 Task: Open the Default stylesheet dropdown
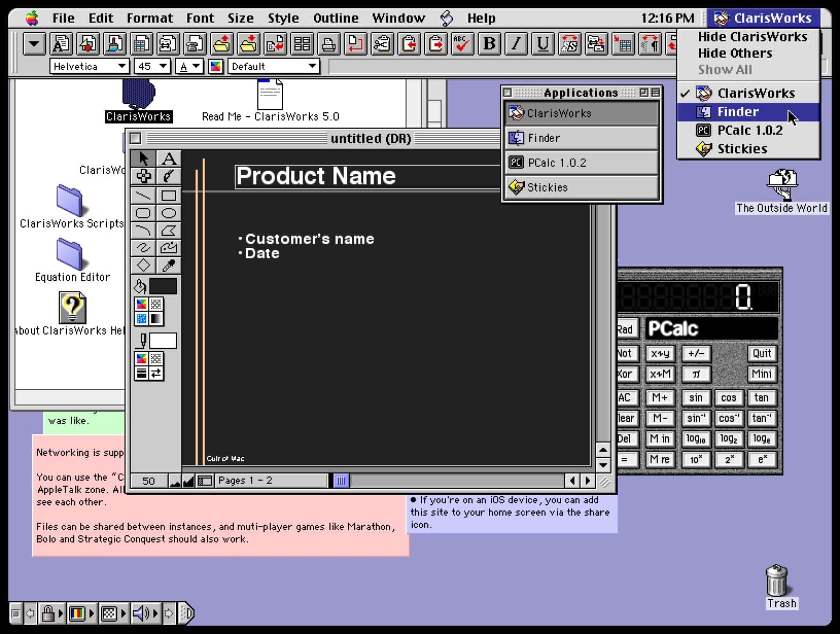[274, 66]
